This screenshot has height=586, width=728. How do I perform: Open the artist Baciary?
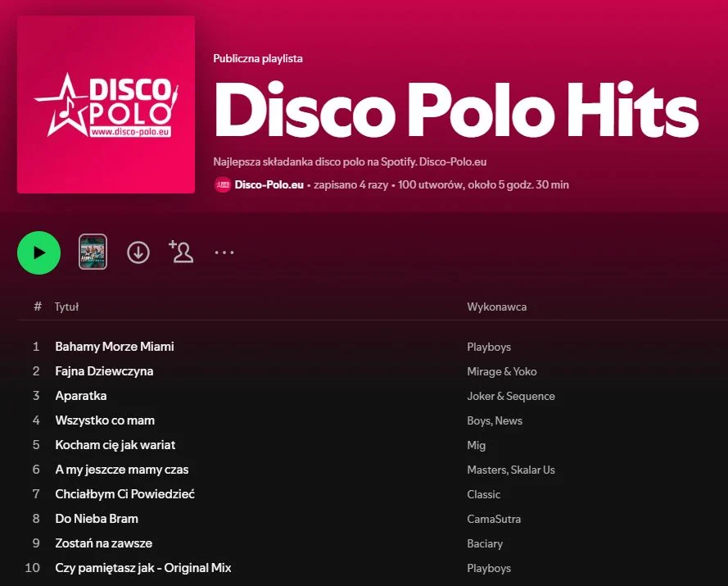tap(485, 543)
